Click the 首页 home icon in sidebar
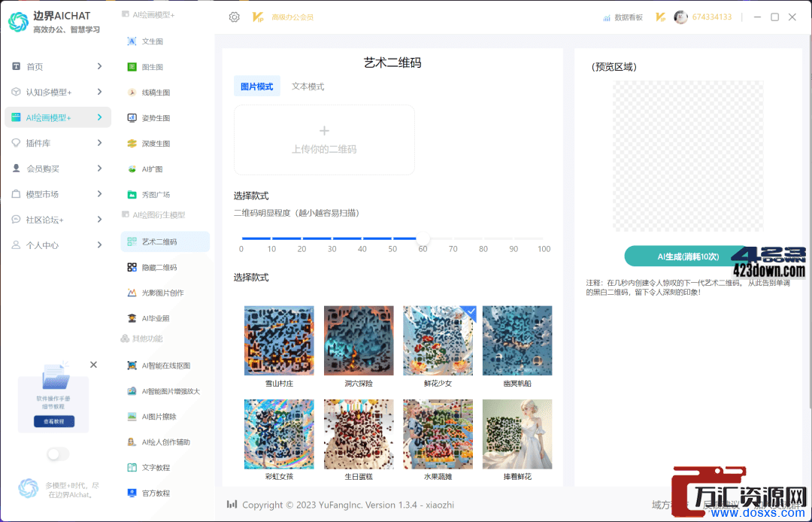 (x=16, y=66)
